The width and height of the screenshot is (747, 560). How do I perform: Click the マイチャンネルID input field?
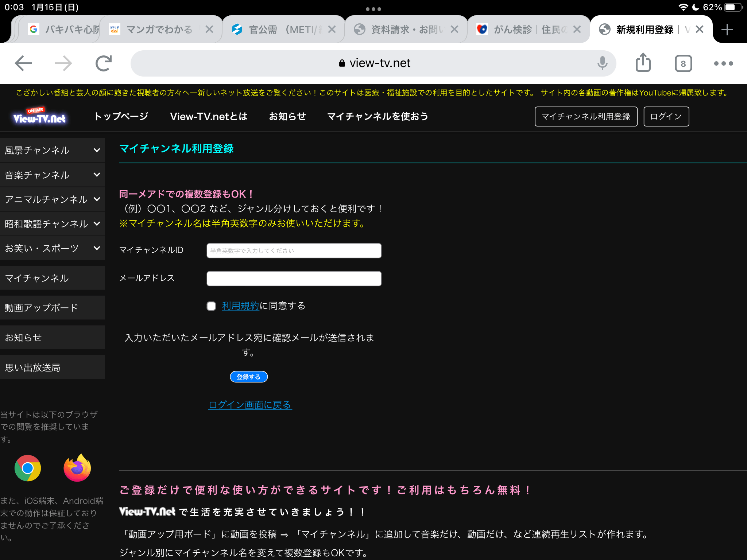(294, 251)
